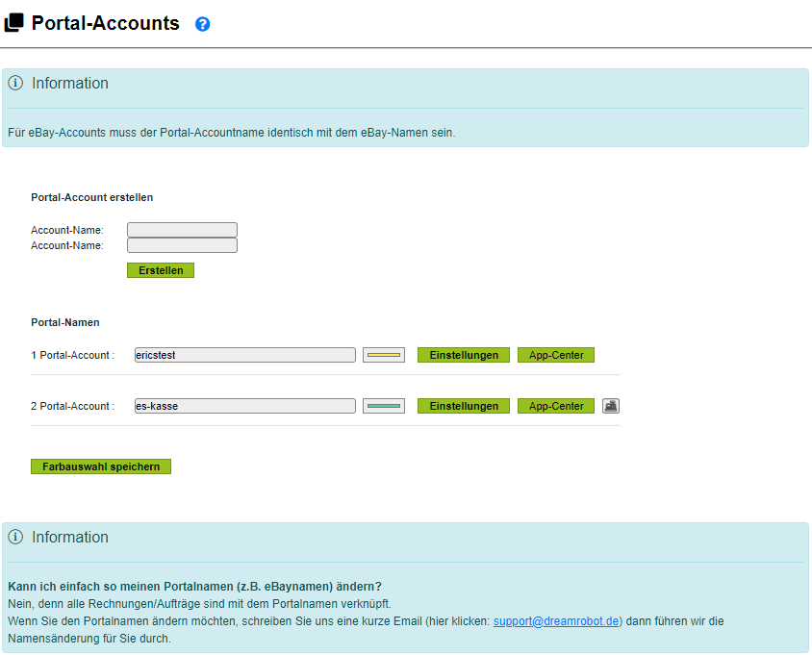The image size is (812, 655).
Task: Click the Portal-Accounts page heading
Action: coord(106,23)
